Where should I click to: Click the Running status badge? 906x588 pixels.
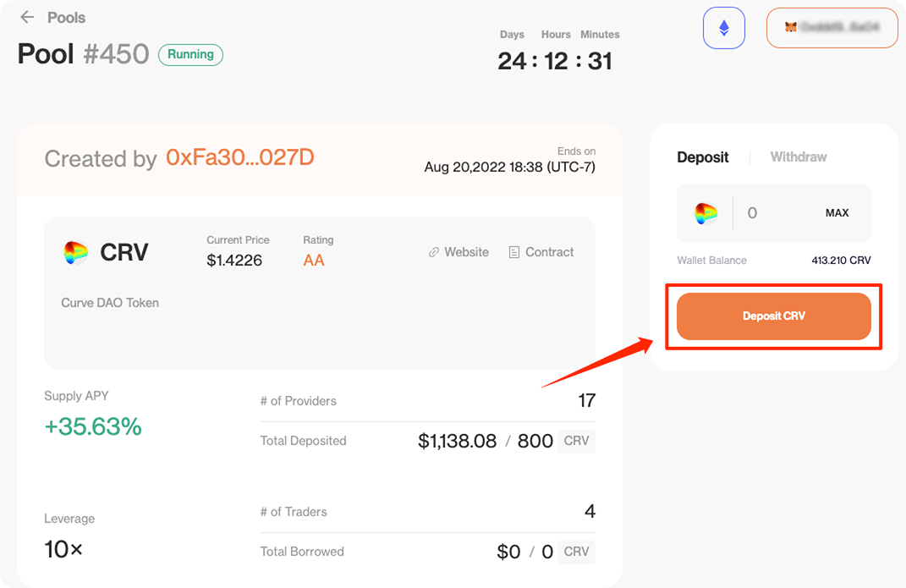pos(190,55)
